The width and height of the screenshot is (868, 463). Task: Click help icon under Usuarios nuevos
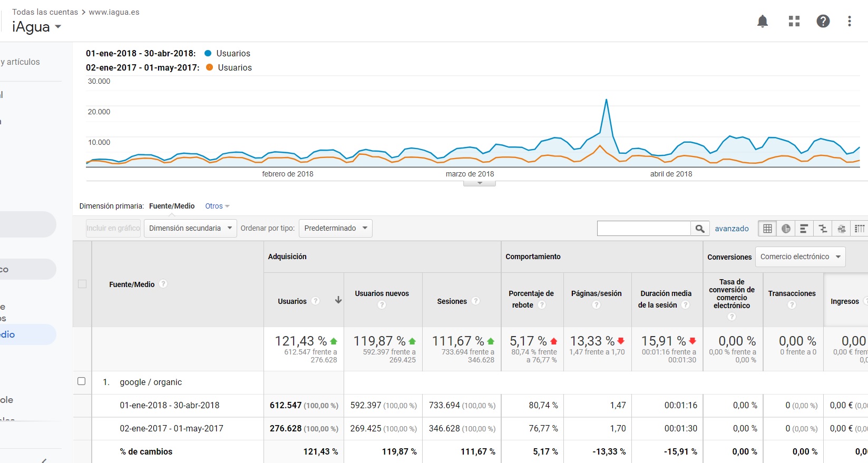[382, 305]
